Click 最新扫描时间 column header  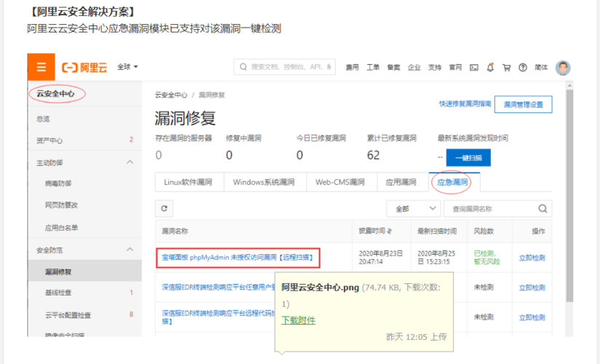[437, 232]
